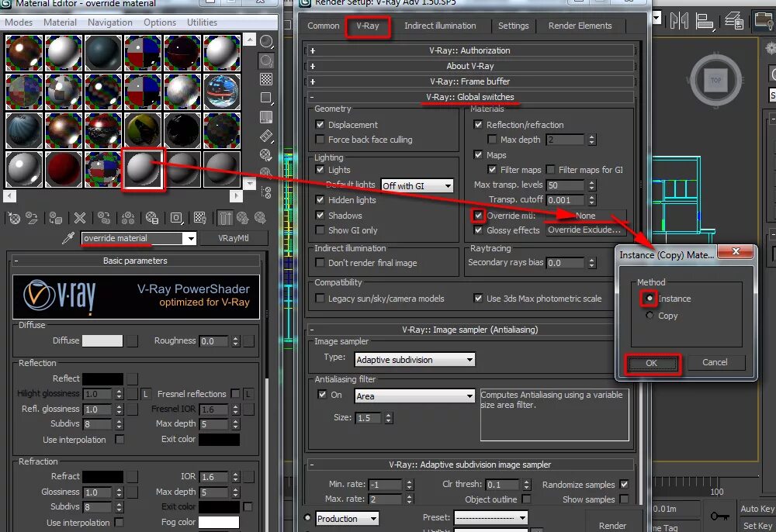Image resolution: width=776 pixels, height=532 pixels.
Task: Click VRayMtl material type button
Action: tap(234, 238)
